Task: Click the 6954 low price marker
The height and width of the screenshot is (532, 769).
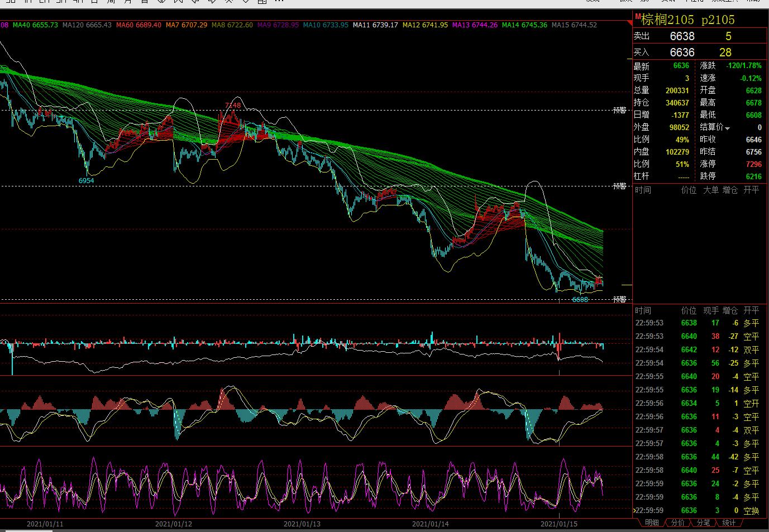Action: click(86, 181)
